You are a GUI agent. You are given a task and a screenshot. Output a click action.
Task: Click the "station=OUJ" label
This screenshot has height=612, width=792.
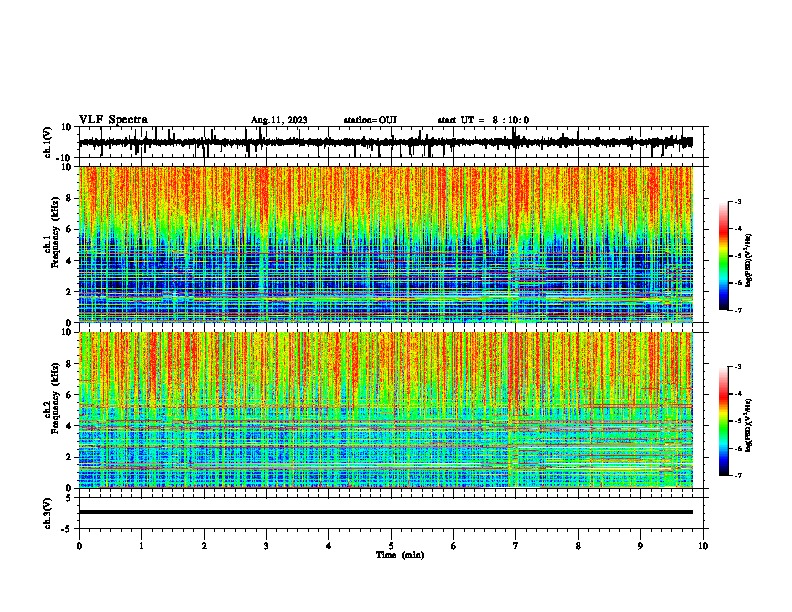[x=370, y=120]
